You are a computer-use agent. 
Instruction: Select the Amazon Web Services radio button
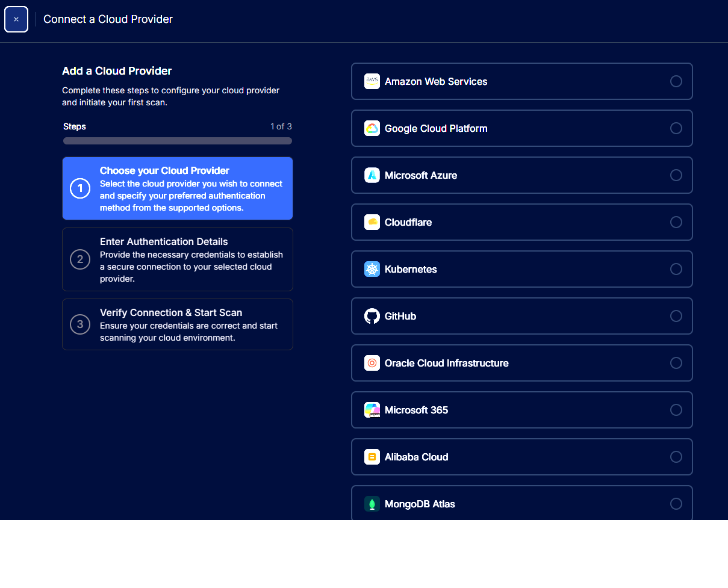(x=676, y=81)
